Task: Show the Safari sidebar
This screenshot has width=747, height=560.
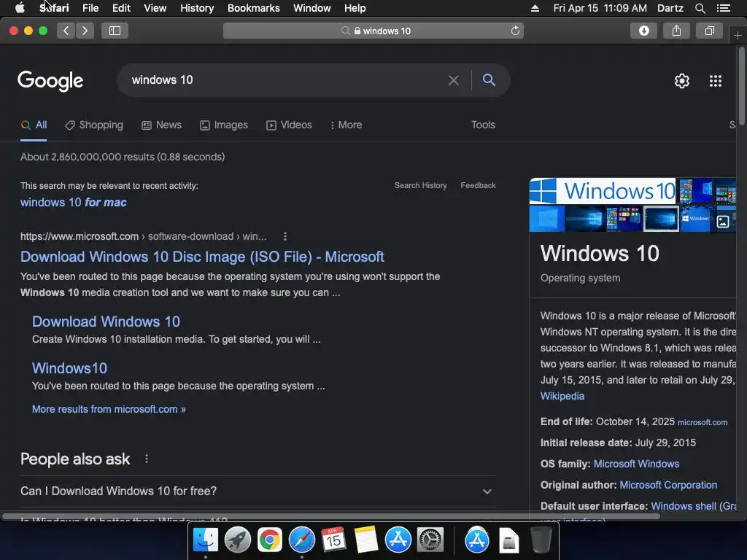Action: point(115,31)
